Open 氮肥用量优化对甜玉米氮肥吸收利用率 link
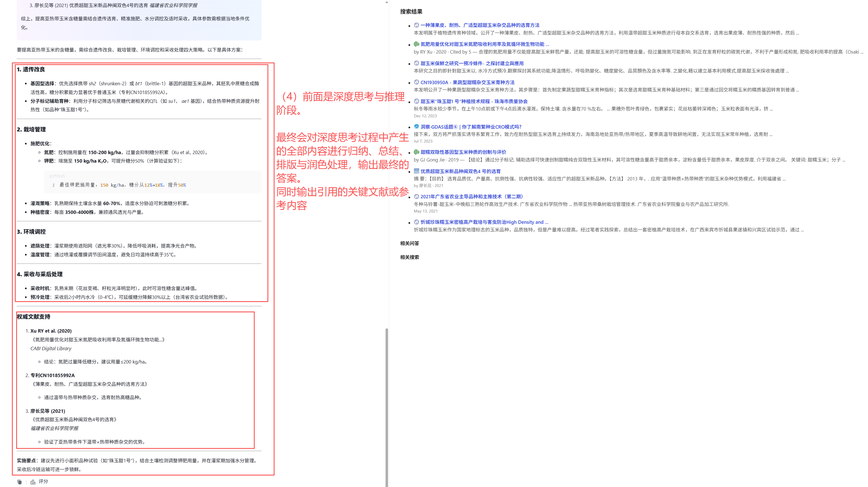Screen dimensions: 868x487 pyautogui.click(x=484, y=44)
